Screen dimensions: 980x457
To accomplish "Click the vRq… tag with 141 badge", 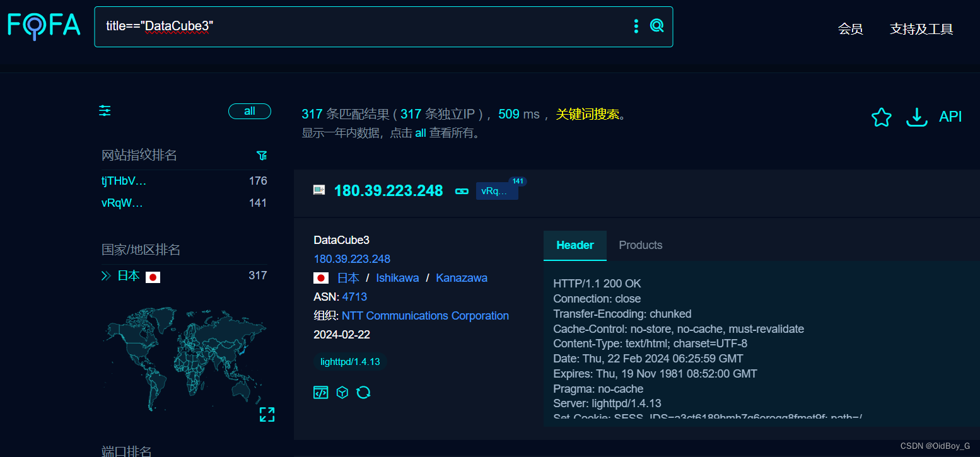I will tap(497, 191).
